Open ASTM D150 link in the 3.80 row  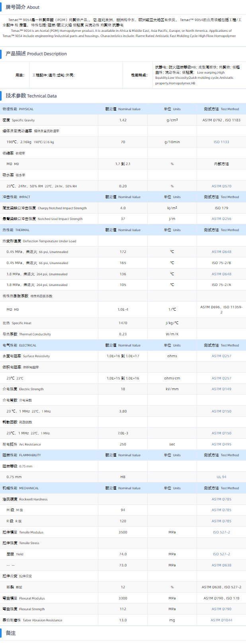point(221,411)
